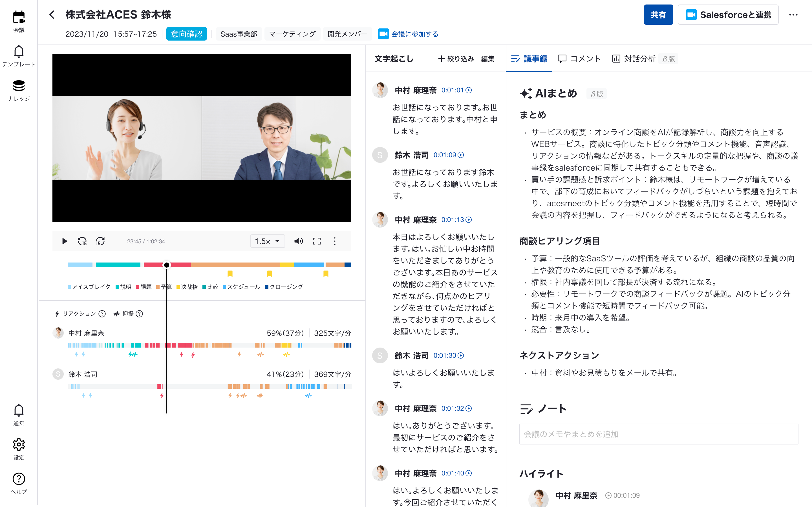Open the 会議 calendar icon in the sidebar
The height and width of the screenshot is (507, 812).
point(19,17)
